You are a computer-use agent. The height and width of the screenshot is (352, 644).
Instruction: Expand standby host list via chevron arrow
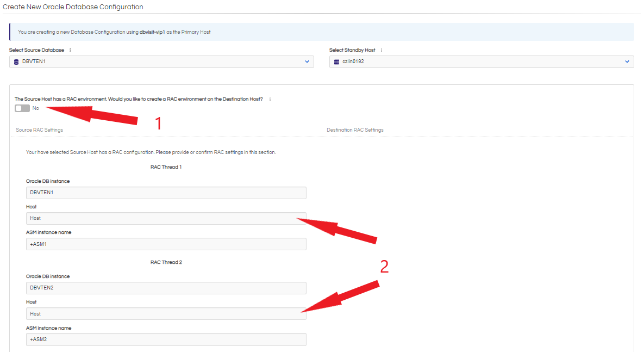627,62
